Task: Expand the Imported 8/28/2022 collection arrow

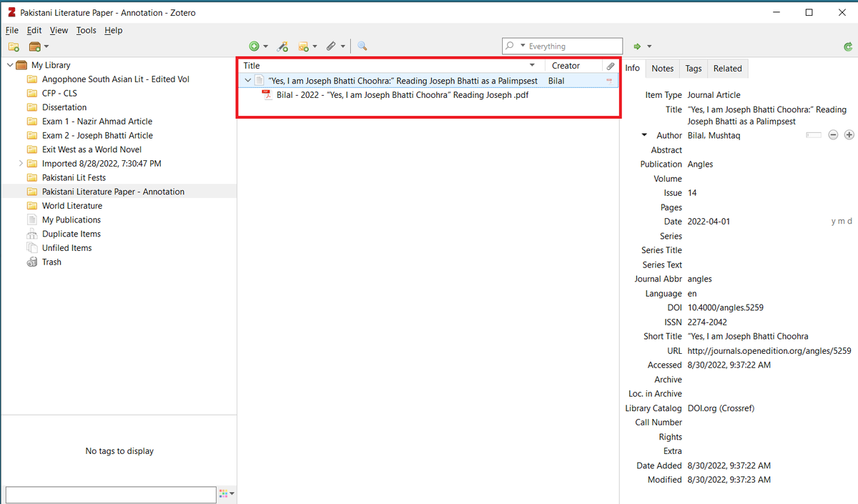Action: pos(21,163)
